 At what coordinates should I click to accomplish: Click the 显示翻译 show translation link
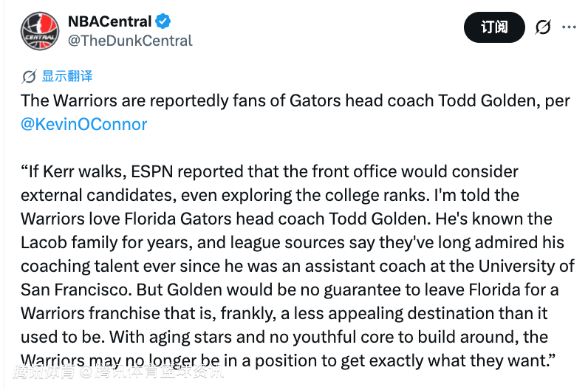point(66,76)
